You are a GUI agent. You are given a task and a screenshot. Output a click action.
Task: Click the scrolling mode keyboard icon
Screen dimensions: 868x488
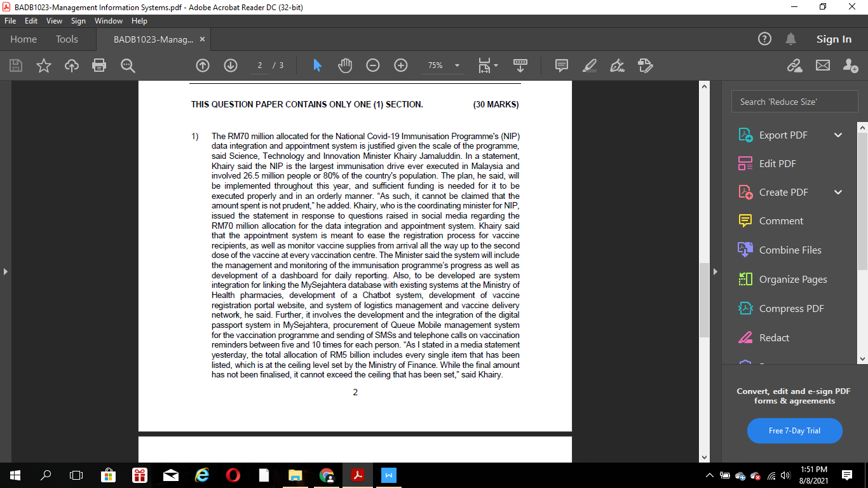(520, 65)
